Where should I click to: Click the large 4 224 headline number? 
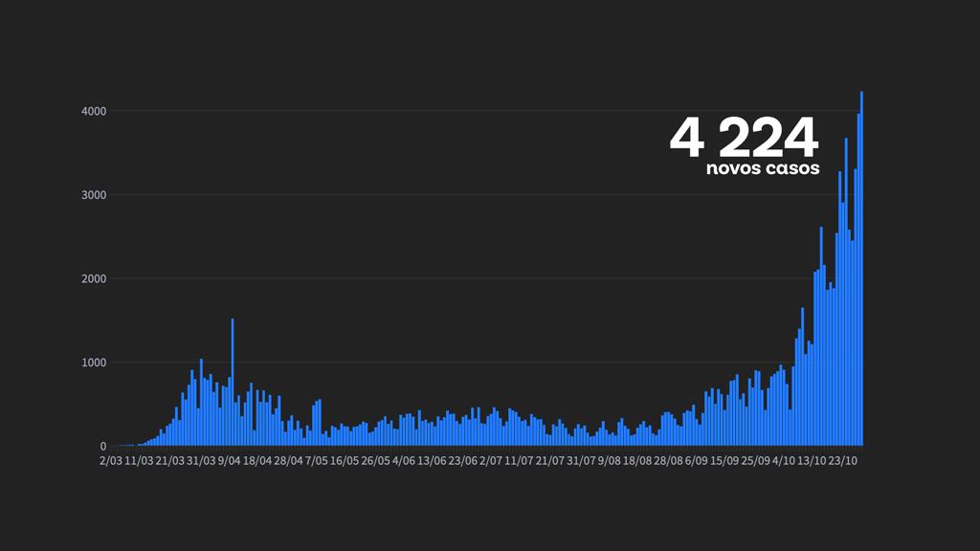click(744, 138)
